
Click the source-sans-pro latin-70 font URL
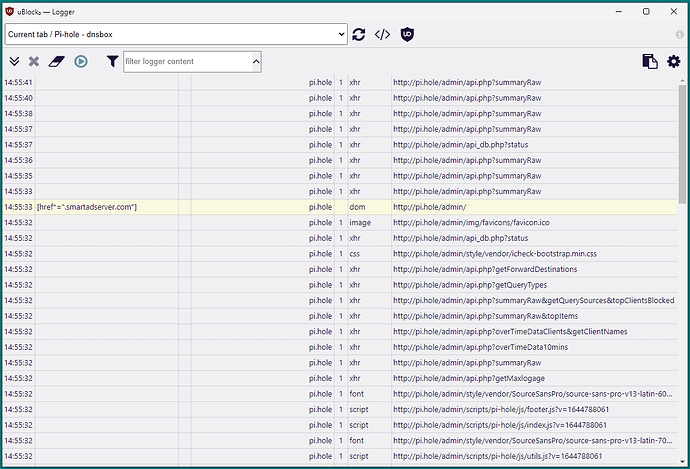(x=532, y=440)
